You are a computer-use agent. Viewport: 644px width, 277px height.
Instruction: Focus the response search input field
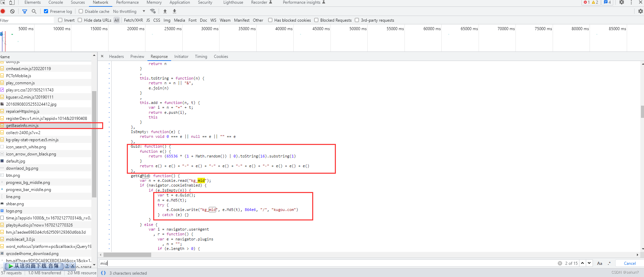point(328,263)
